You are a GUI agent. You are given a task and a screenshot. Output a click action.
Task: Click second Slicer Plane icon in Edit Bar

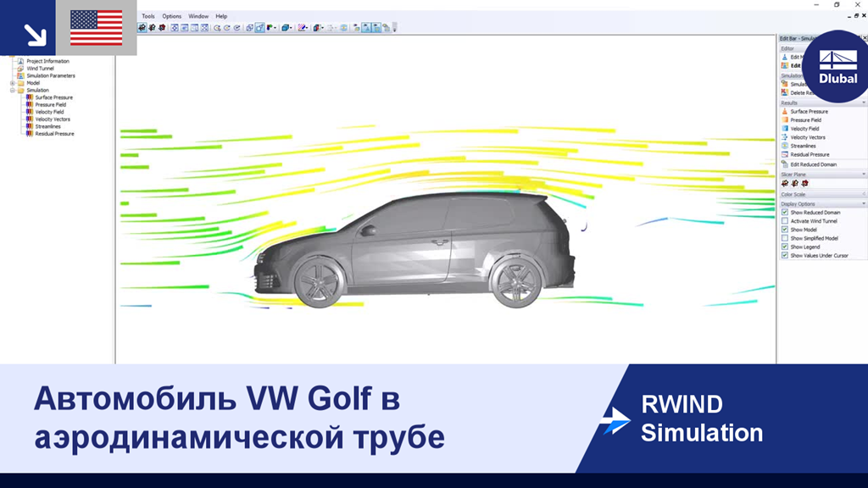coord(795,183)
